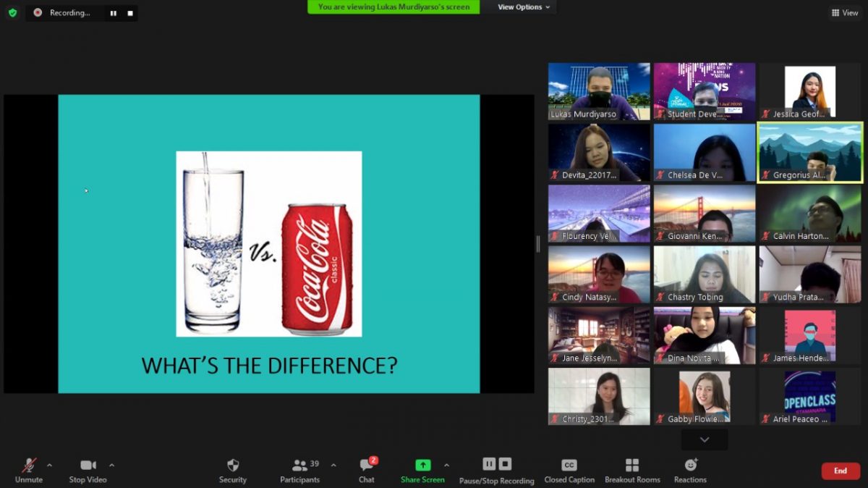Click the red End meeting button

click(x=841, y=471)
